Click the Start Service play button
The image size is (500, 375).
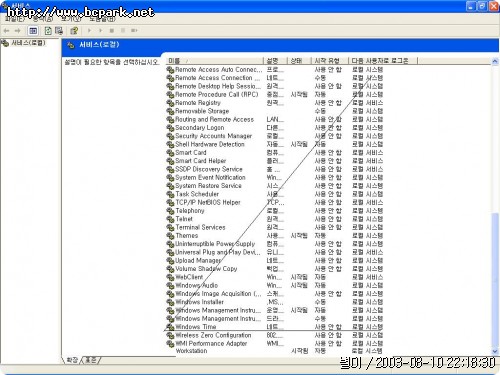[89, 31]
